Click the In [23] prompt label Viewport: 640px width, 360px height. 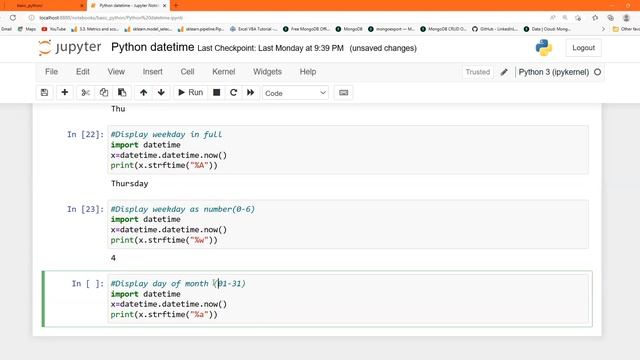coord(85,209)
